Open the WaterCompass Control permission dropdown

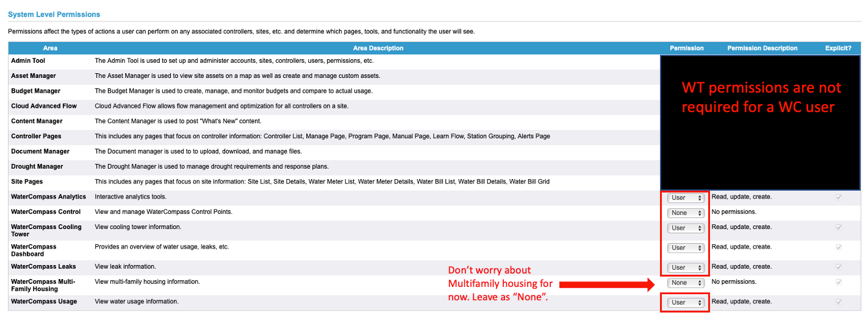(686, 213)
